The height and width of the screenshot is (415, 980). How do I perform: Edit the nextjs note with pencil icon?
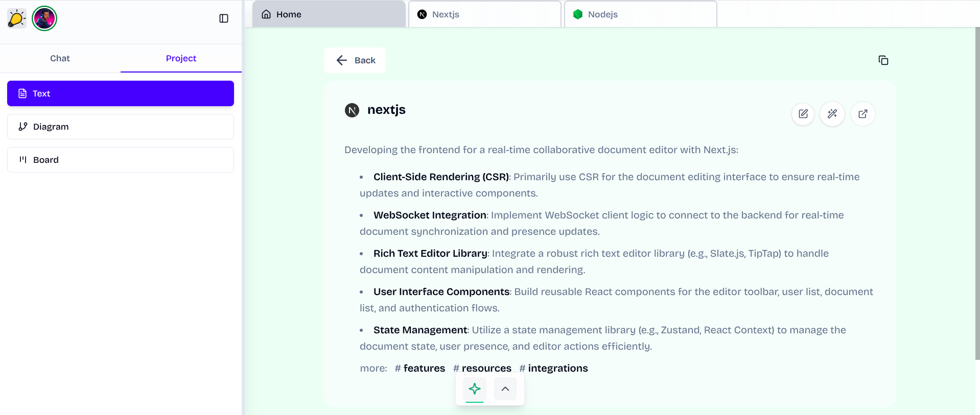[803, 114]
